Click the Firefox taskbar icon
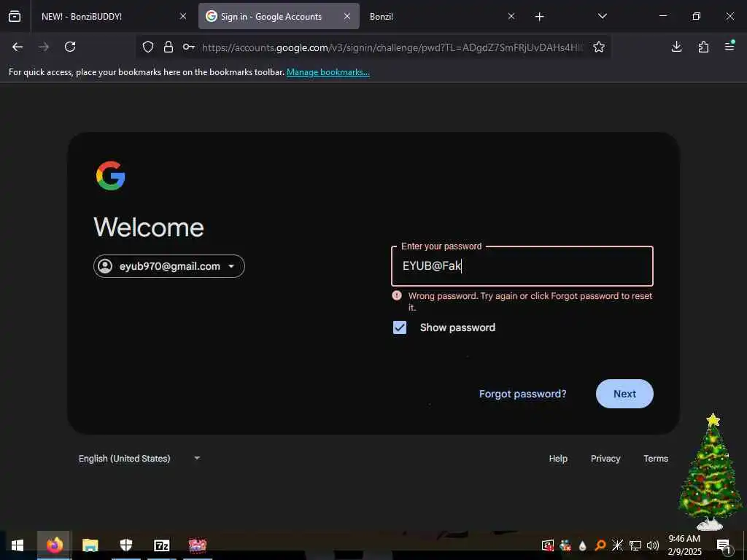The width and height of the screenshot is (747, 560). (x=54, y=545)
